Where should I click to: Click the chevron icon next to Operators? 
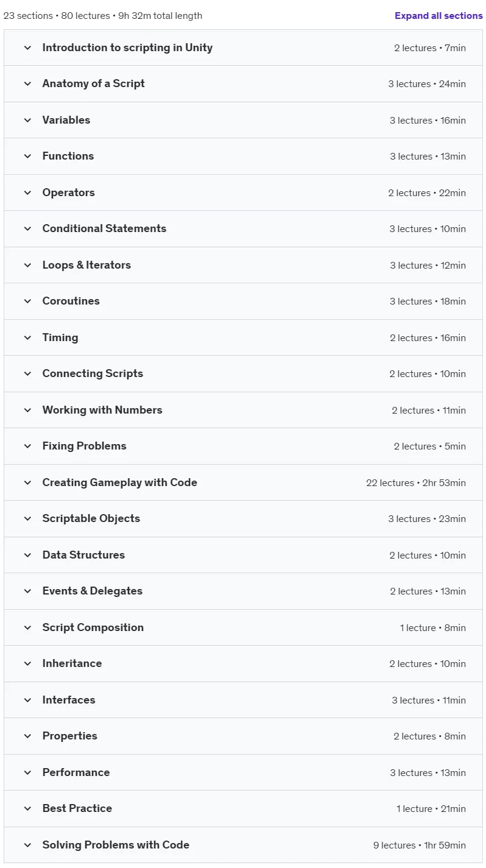27,192
